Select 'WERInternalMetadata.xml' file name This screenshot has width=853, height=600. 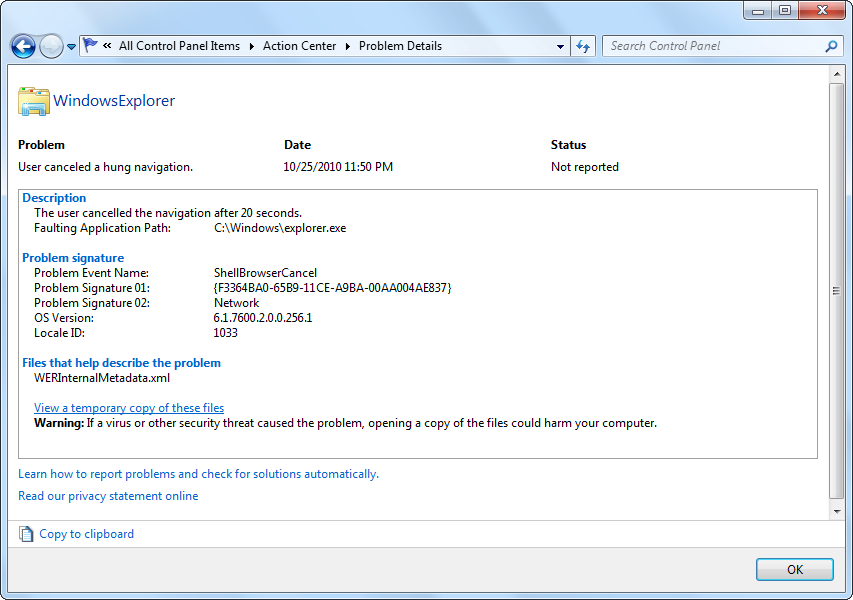102,378
